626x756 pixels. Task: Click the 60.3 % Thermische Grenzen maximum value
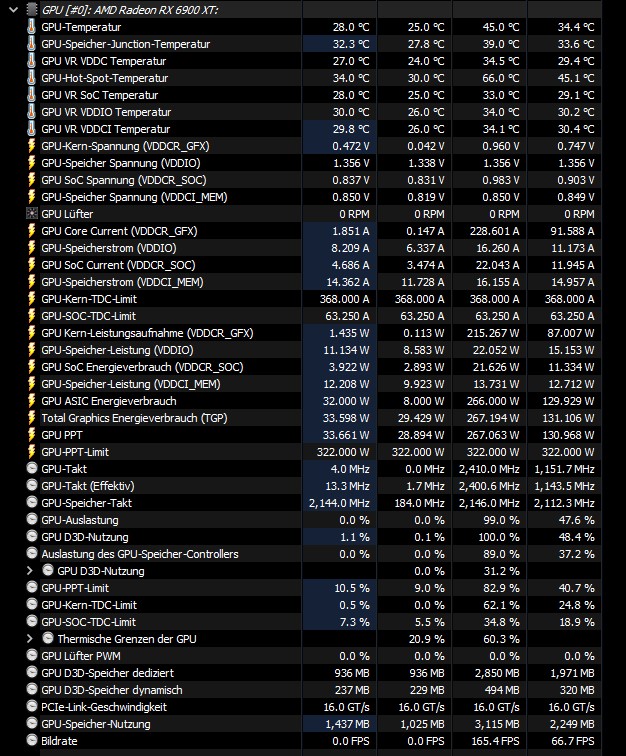[502, 639]
